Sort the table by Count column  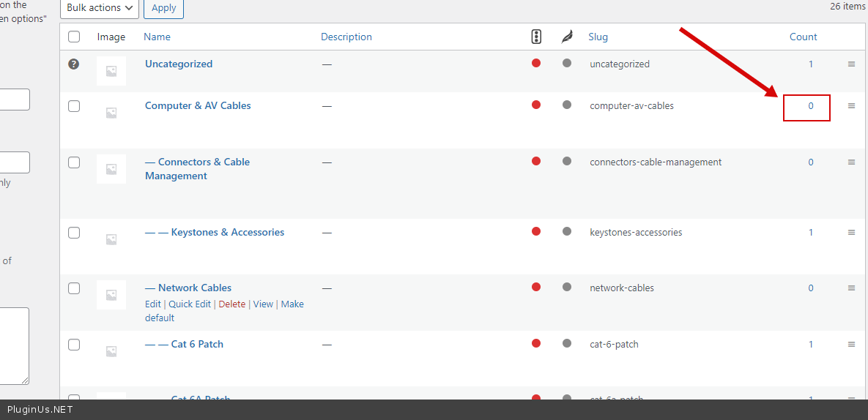[x=803, y=37]
